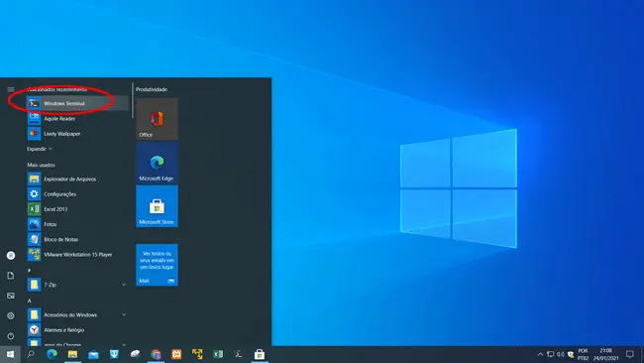The width and height of the screenshot is (644, 363).
Task: Click the Microsoft Edge taskbar icon
Action: coord(52,354)
